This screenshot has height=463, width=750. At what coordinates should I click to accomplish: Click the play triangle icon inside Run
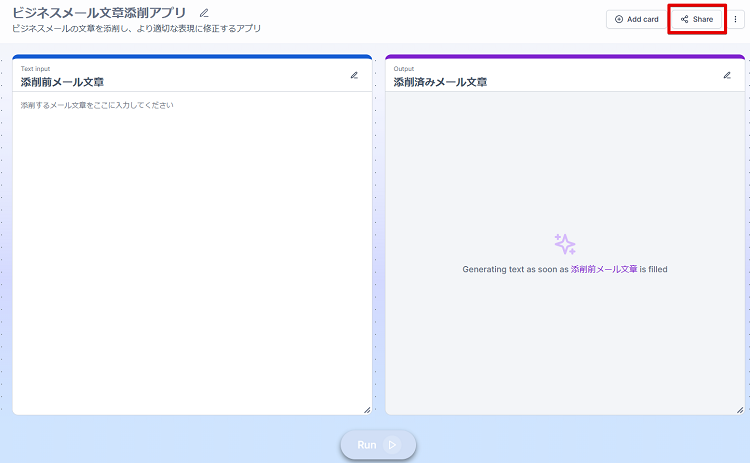click(x=392, y=445)
